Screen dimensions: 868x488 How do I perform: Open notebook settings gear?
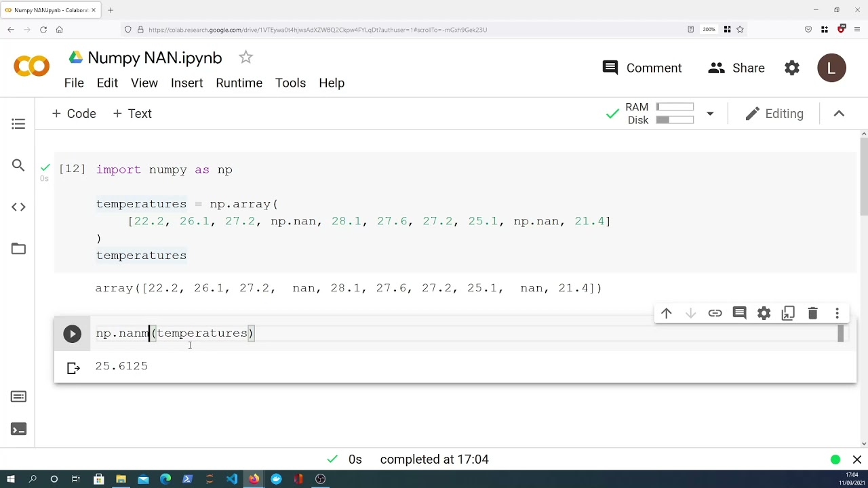point(792,68)
